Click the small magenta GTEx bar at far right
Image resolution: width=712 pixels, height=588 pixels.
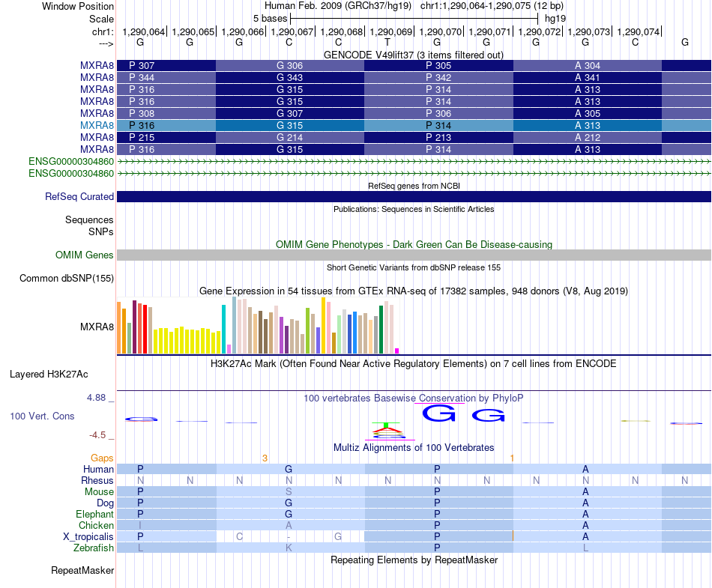click(397, 351)
